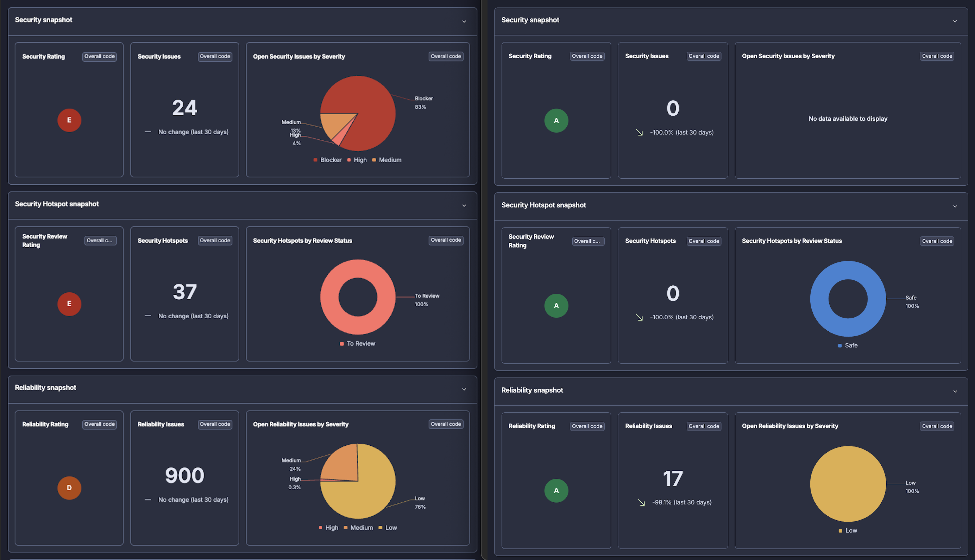The image size is (975, 560).
Task: Click the green A Security Review Rating badge
Action: coord(556,306)
